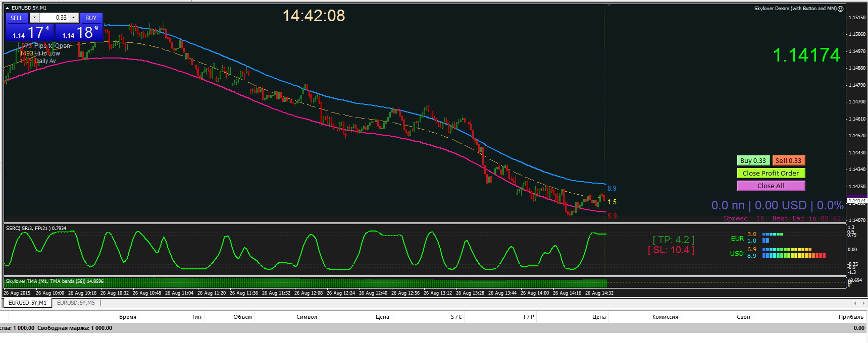The height and width of the screenshot is (343, 868).
Task: Click the Прибыль column header
Action: (x=851, y=317)
